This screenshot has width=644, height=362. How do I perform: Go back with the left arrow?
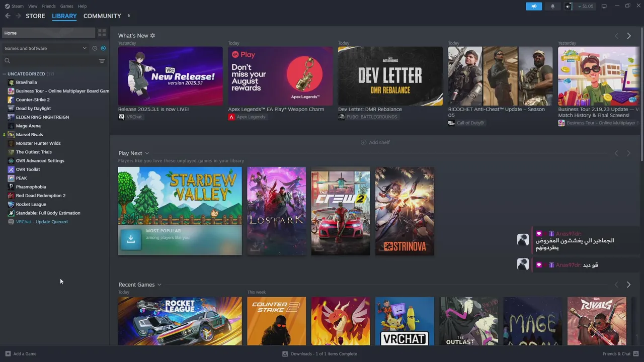pos(8,16)
